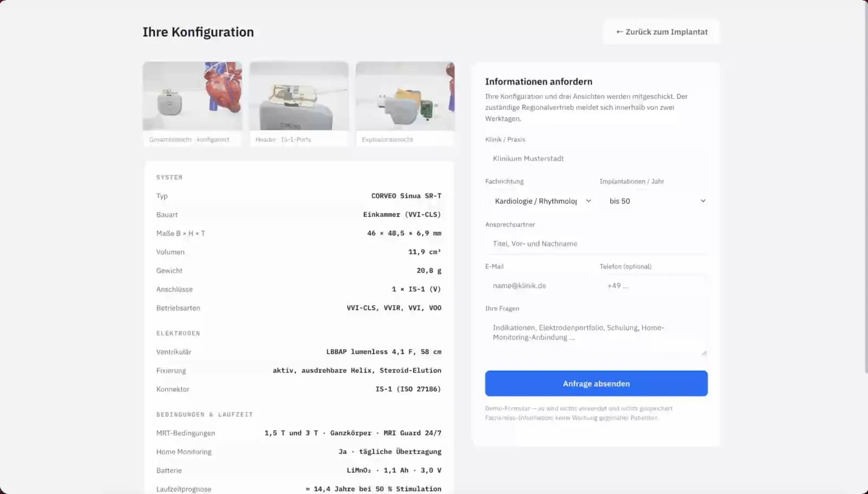Click the 'ELEKTRODEN' section heading
Viewport: 868px width, 494px height.
click(x=178, y=333)
